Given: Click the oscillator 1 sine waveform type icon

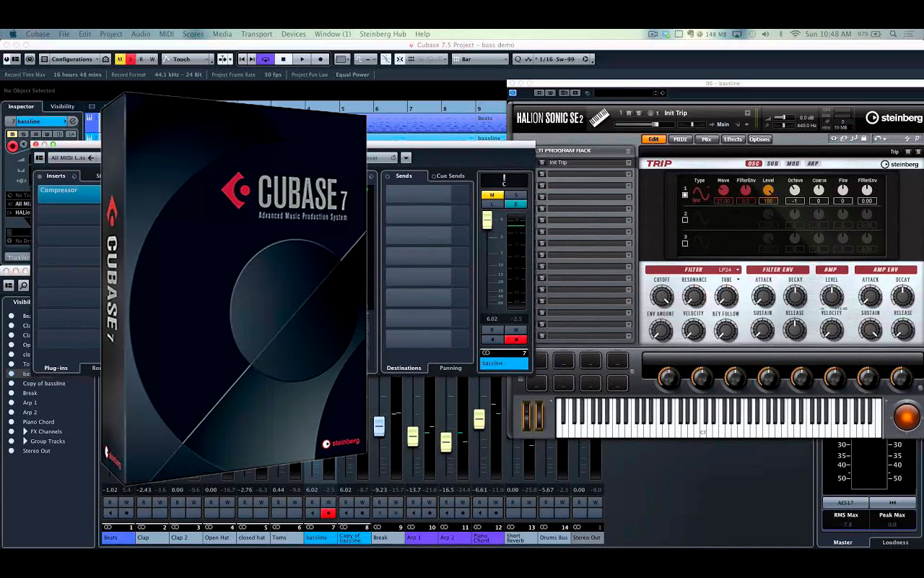Looking at the screenshot, I should [700, 194].
